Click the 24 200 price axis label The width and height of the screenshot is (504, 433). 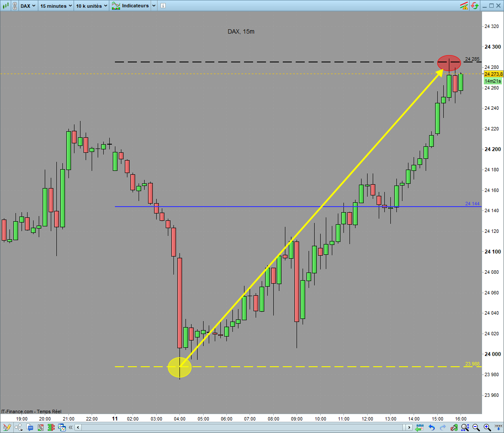pyautogui.click(x=492, y=149)
